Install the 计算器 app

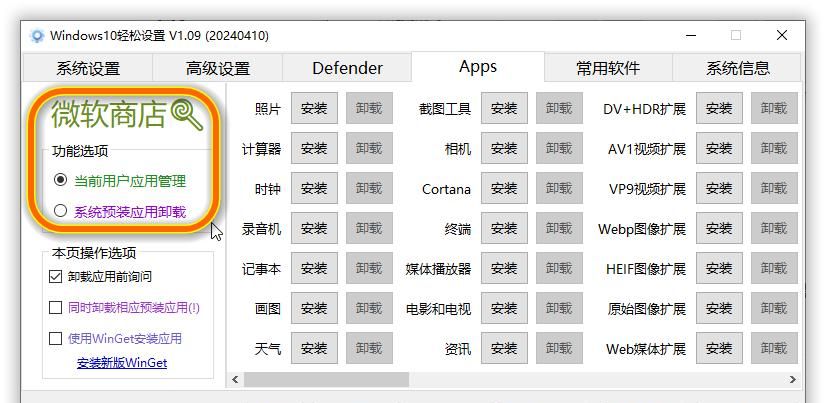(x=314, y=149)
